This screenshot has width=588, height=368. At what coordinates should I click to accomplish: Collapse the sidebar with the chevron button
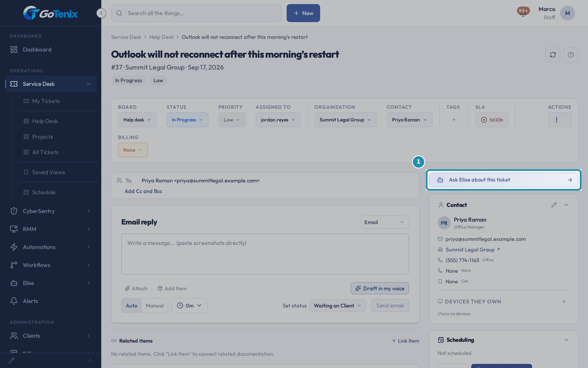[101, 13]
